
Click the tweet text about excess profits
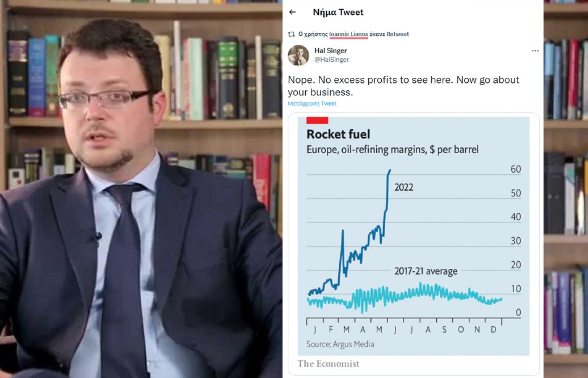click(x=404, y=86)
